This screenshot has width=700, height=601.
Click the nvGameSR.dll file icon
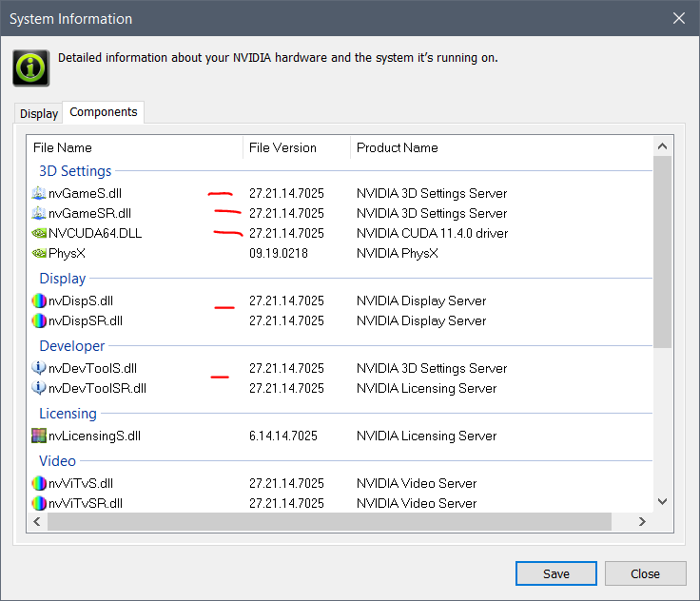(39, 213)
